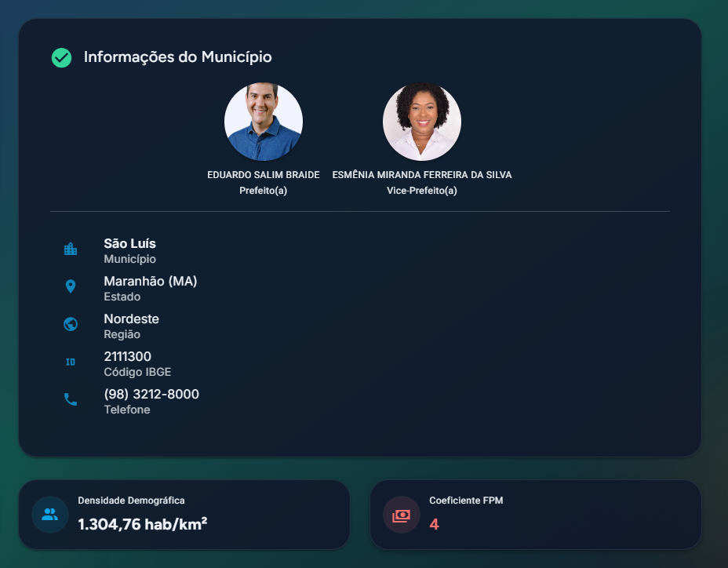Click the Prefeito(a) label
728x568 pixels.
264,190
